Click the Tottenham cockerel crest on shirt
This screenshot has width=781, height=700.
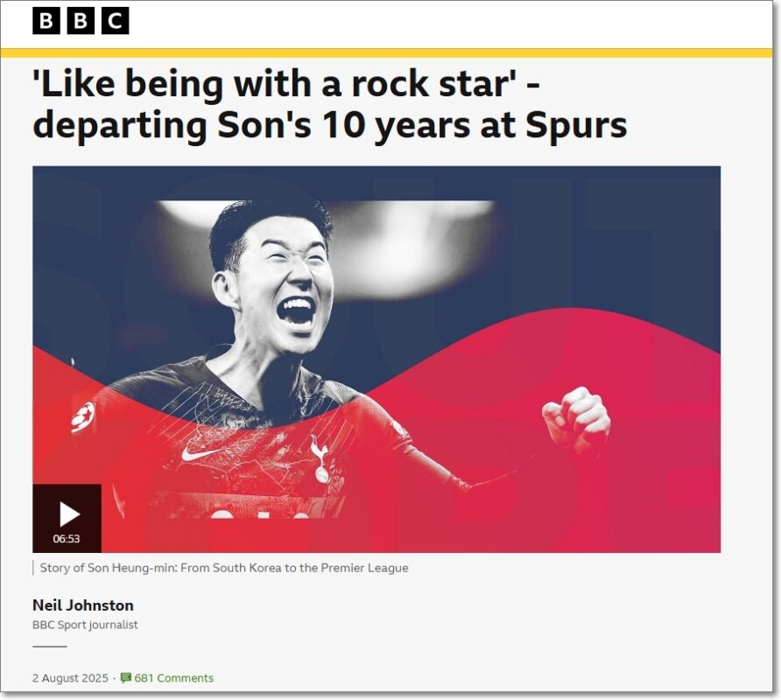tap(320, 459)
